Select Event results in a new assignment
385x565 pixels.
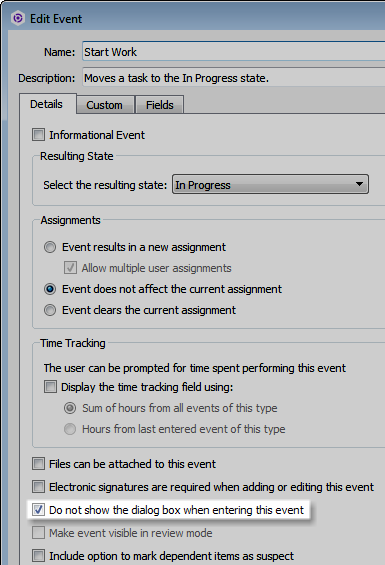click(x=50, y=247)
